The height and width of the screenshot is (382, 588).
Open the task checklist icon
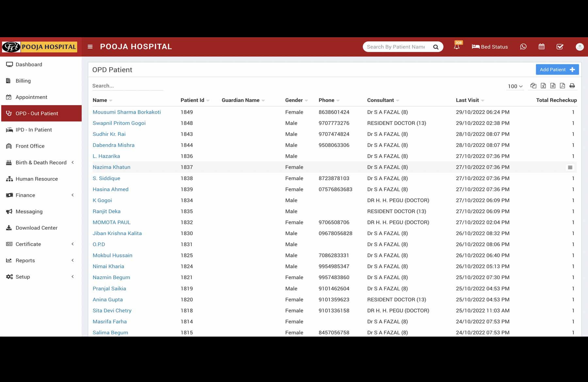pos(560,47)
